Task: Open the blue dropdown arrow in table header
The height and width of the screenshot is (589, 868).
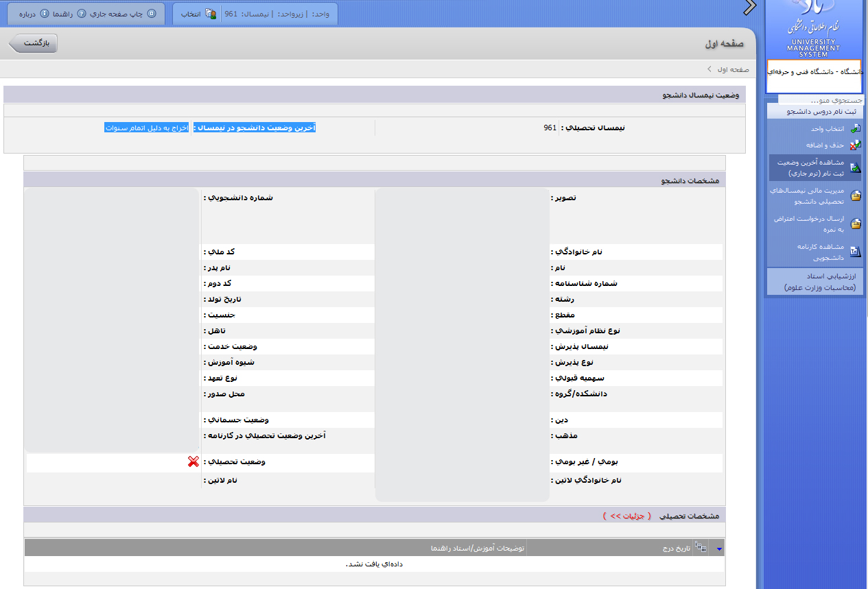Action: (719, 549)
